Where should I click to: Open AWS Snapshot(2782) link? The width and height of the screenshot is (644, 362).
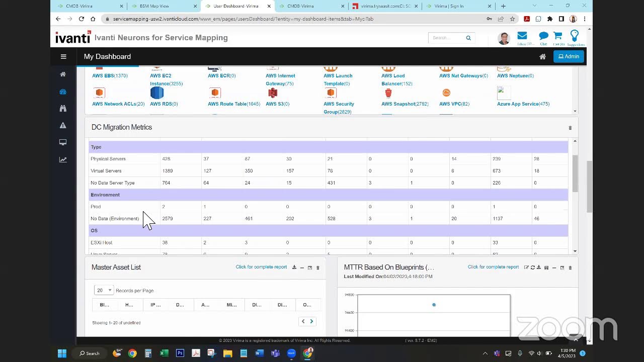coord(405,104)
